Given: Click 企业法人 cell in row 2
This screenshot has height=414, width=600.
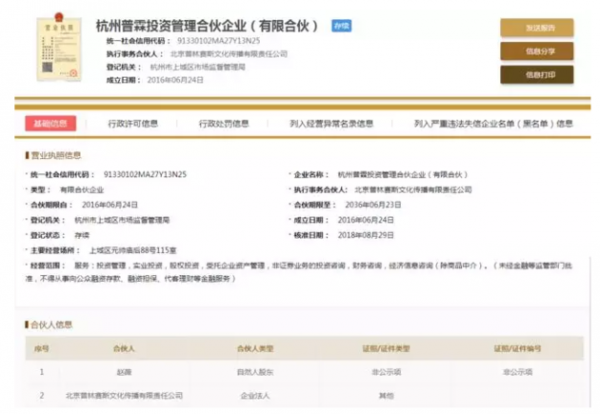Looking at the screenshot, I should [255, 395].
